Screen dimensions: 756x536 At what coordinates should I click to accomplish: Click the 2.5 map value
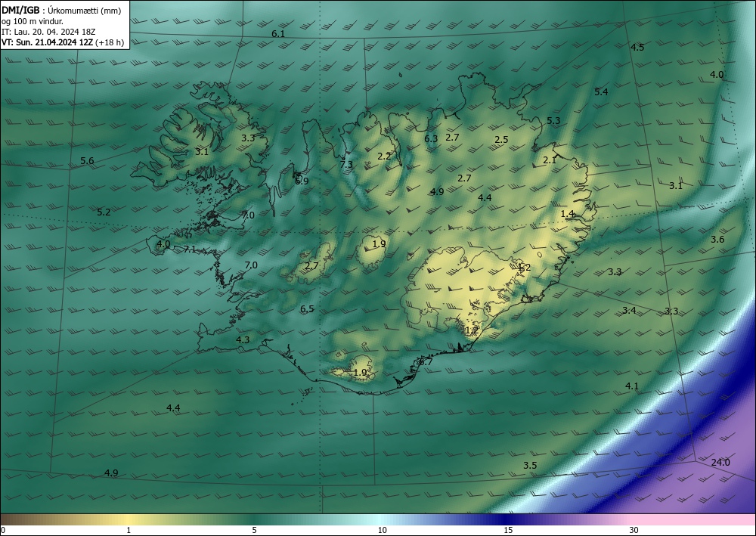click(x=501, y=140)
